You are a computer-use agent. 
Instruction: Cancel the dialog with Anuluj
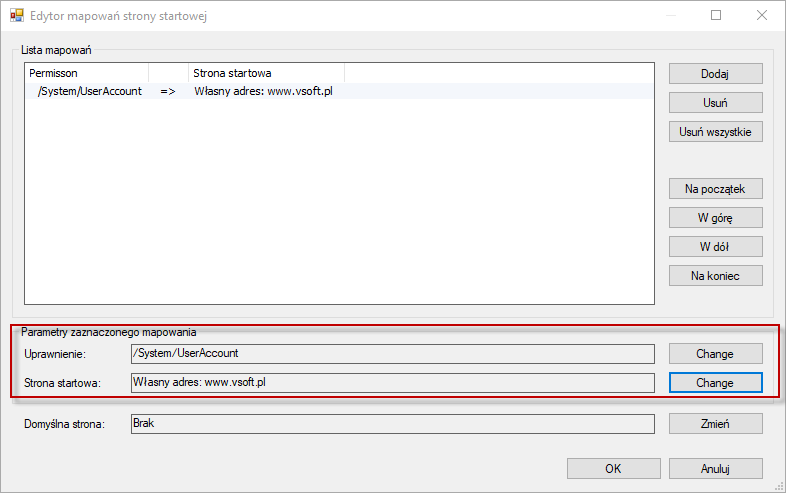(715, 469)
